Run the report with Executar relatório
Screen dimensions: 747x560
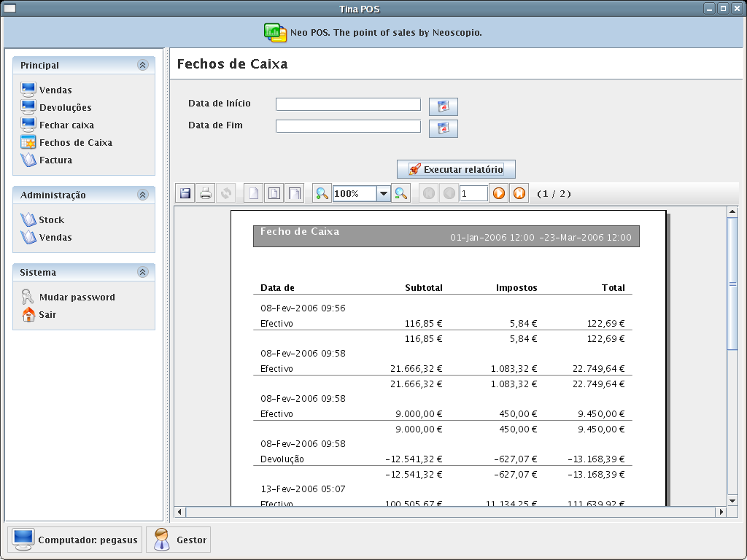tap(456, 169)
